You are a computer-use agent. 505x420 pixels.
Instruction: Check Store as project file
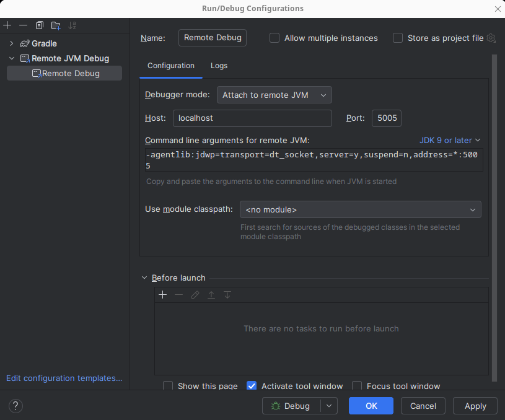click(398, 38)
